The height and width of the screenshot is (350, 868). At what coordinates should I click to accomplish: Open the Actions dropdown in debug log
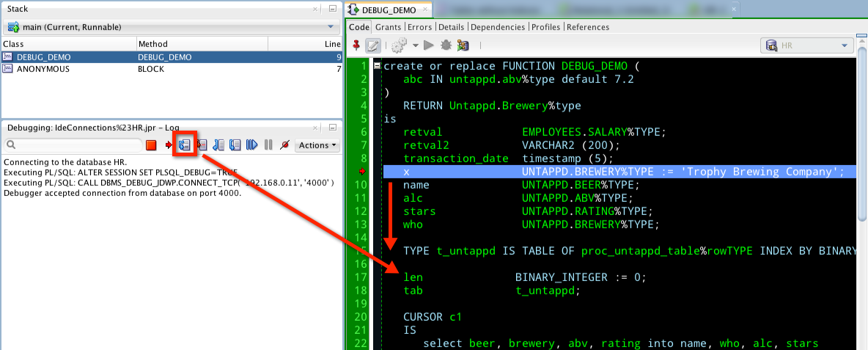[318, 145]
